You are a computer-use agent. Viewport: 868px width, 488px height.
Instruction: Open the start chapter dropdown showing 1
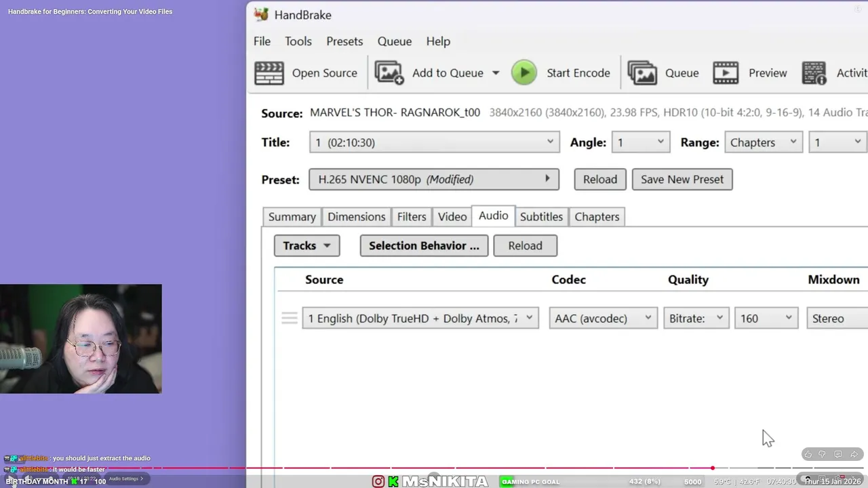click(837, 142)
